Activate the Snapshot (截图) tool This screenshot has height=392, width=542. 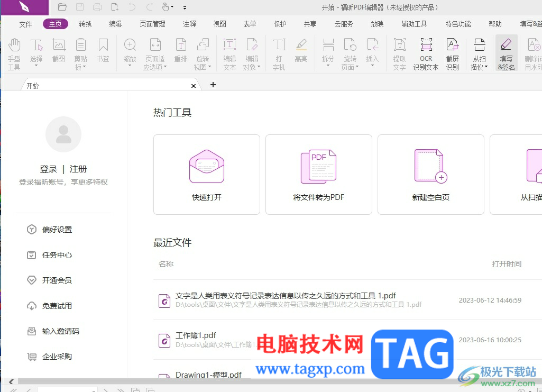click(x=58, y=50)
